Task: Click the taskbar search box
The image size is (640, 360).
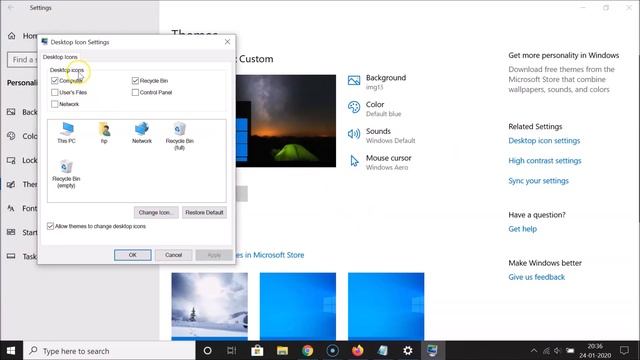Action: (109, 351)
